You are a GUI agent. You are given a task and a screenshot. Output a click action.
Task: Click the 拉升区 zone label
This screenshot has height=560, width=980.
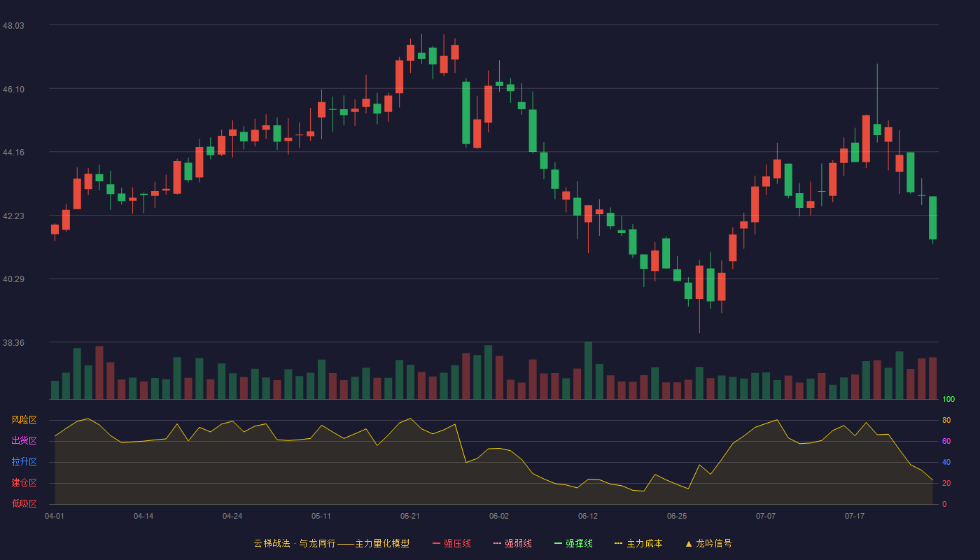tap(24, 462)
